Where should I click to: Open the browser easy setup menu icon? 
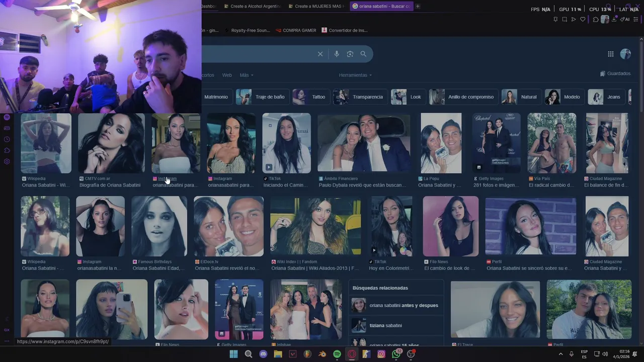coord(636,19)
